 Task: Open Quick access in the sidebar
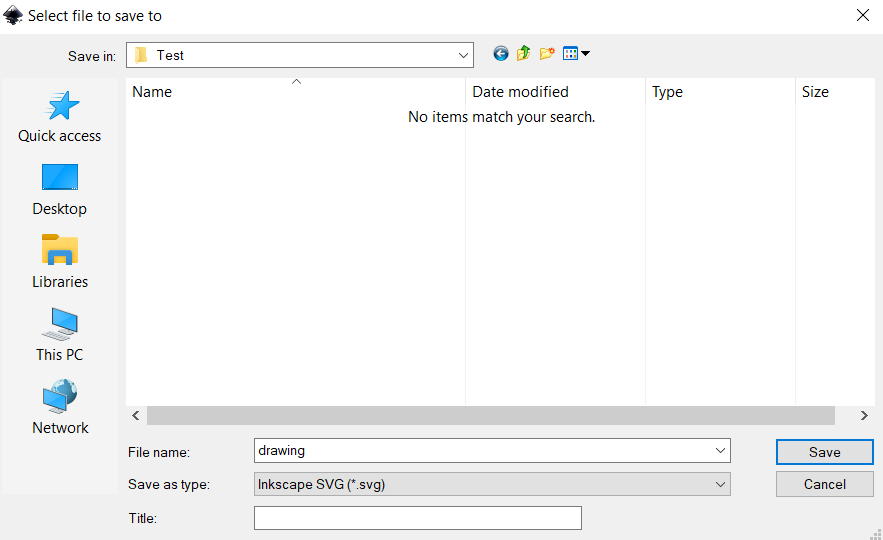(60, 116)
